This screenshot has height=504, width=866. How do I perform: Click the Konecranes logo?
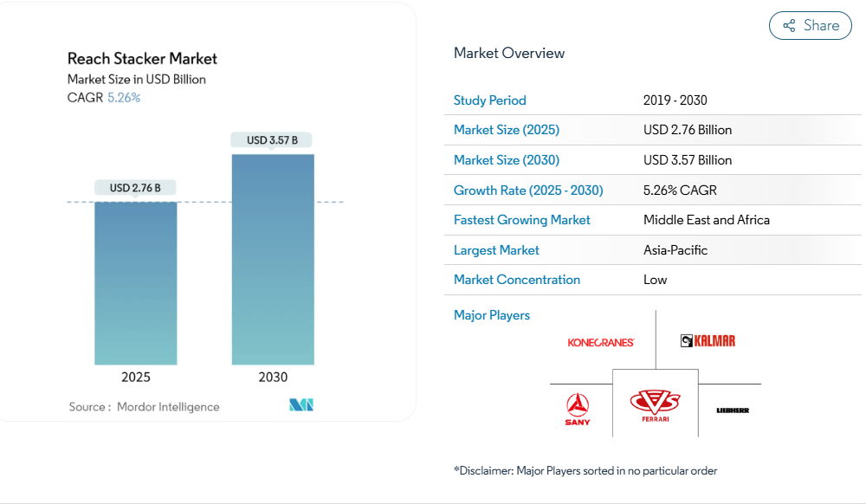coord(601,342)
